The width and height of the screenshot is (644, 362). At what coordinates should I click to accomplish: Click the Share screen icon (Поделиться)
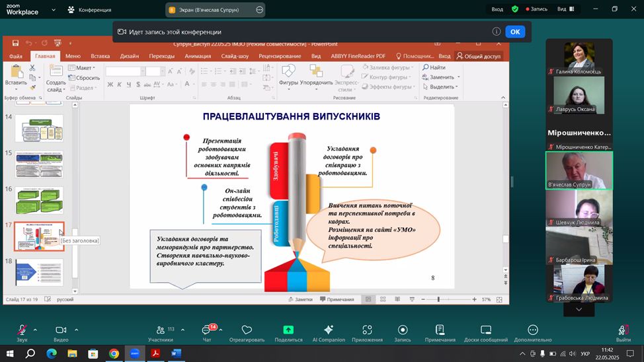[288, 330]
